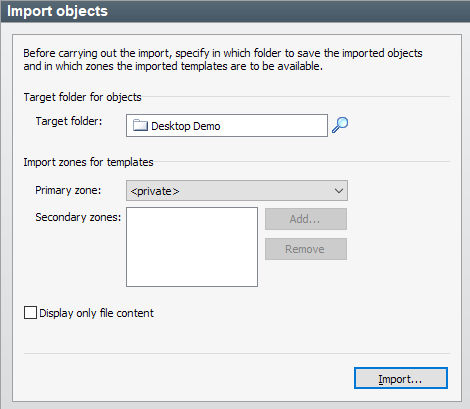Click the 'Display only file content' label text

[96, 313]
